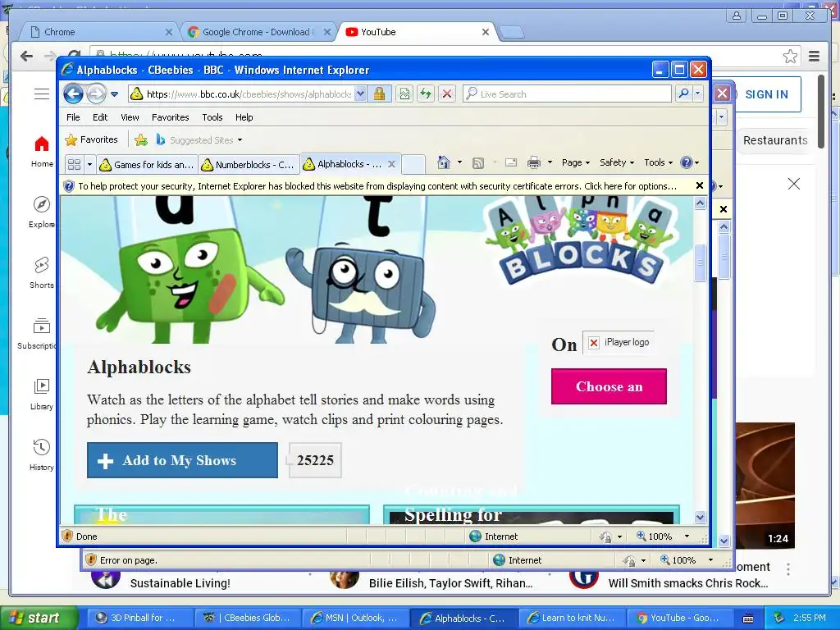Click the Print icon in command bar
This screenshot has height=630, width=840.
click(533, 162)
